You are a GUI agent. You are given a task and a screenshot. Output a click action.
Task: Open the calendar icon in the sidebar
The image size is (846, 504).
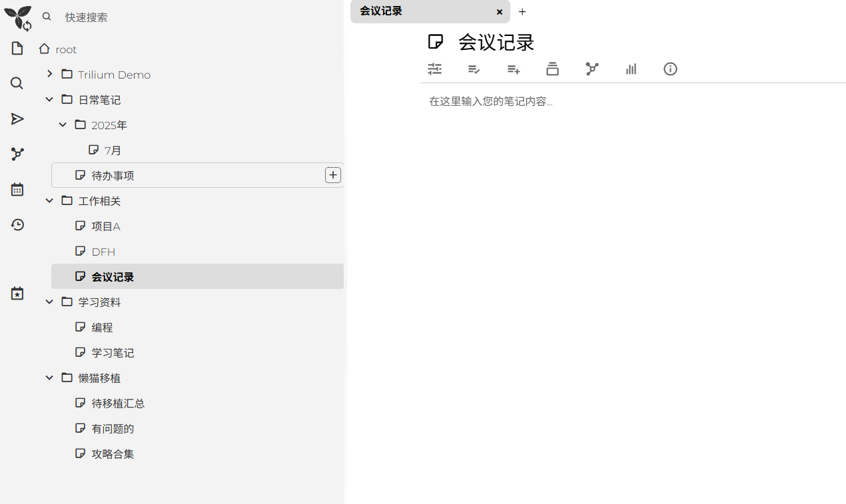click(17, 190)
